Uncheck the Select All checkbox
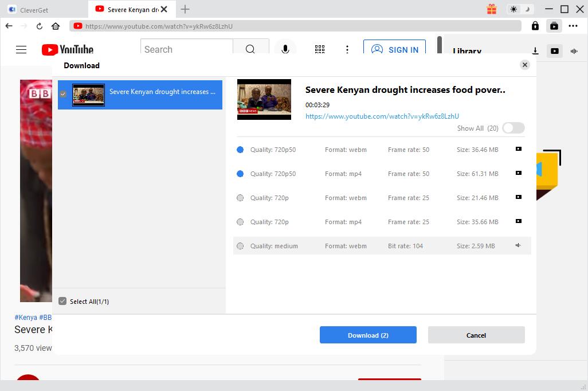Viewport: 588px width, 391px height. pyautogui.click(x=63, y=302)
